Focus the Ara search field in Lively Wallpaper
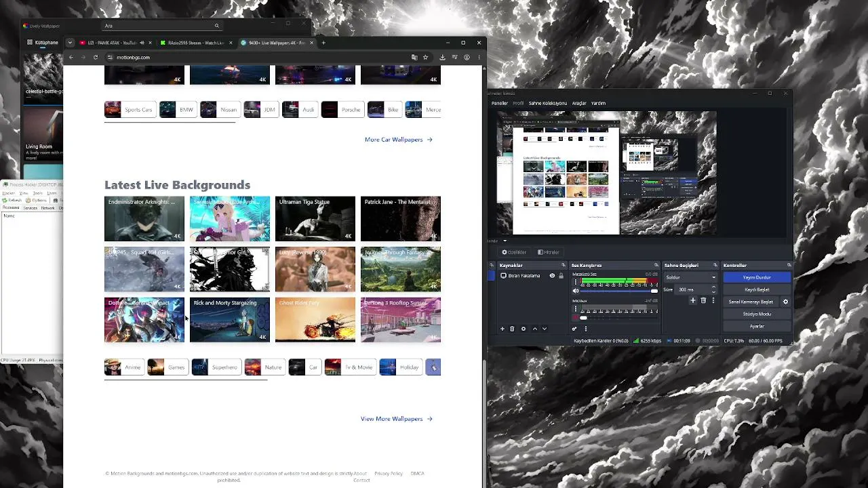Screen dimensions: 868x488 click(x=161, y=26)
